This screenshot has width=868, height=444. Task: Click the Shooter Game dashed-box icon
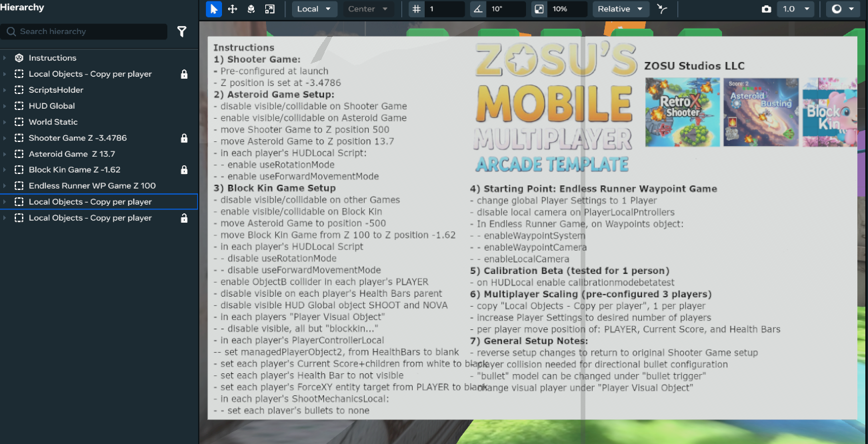pyautogui.click(x=19, y=138)
